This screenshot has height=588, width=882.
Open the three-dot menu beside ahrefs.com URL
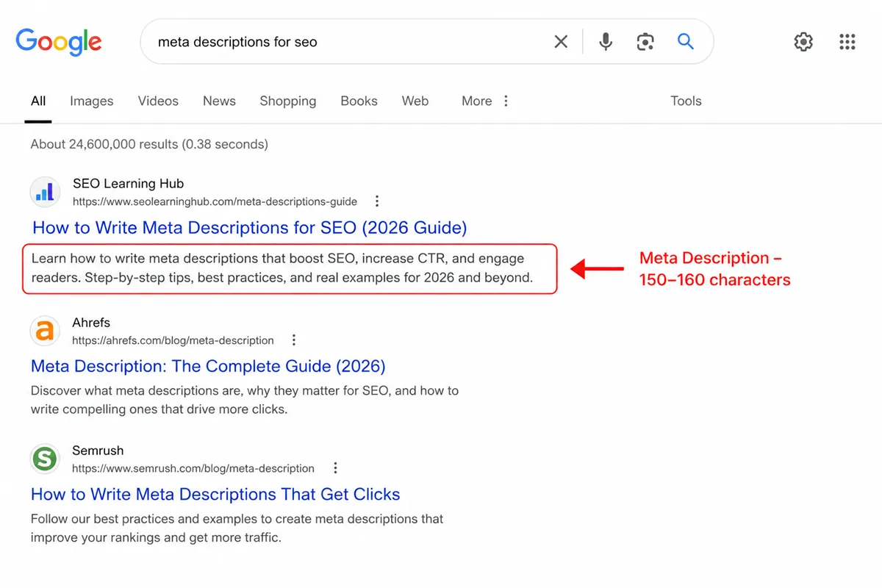294,340
